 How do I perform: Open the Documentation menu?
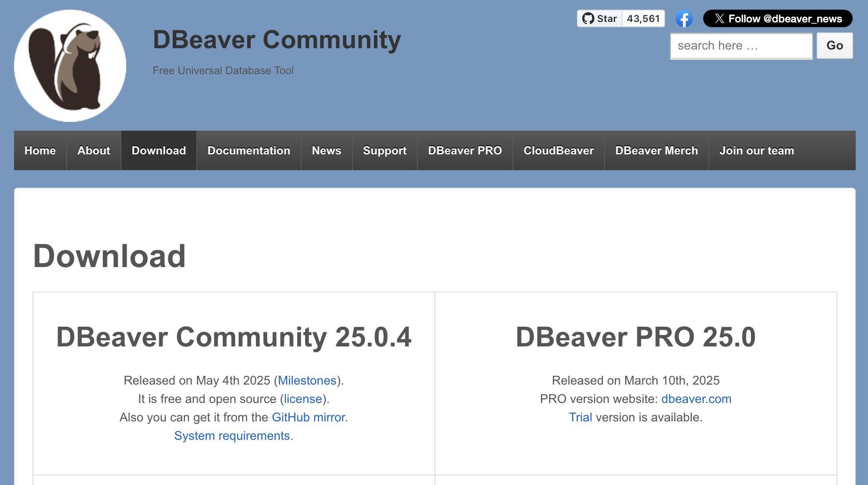249,150
